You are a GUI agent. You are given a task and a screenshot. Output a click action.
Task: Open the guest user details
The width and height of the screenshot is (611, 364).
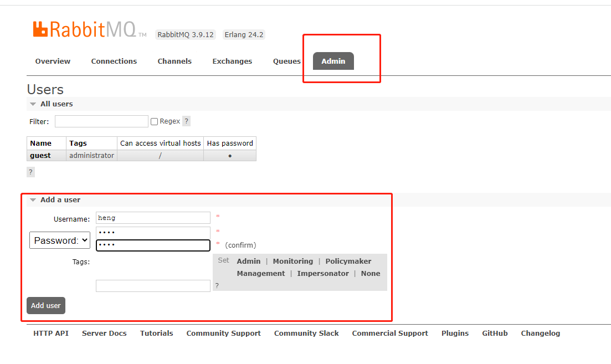tap(40, 156)
